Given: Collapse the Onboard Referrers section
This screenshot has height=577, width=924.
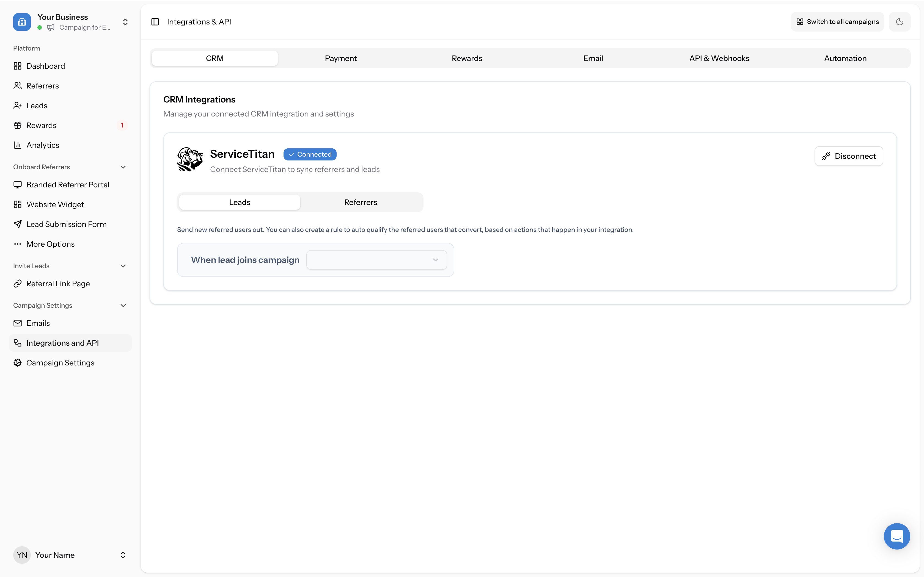Looking at the screenshot, I should [x=123, y=167].
